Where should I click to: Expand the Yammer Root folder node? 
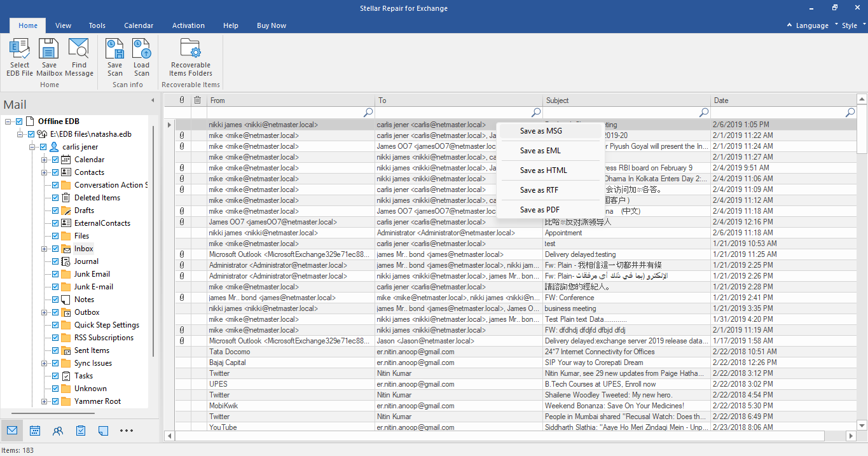click(x=45, y=401)
